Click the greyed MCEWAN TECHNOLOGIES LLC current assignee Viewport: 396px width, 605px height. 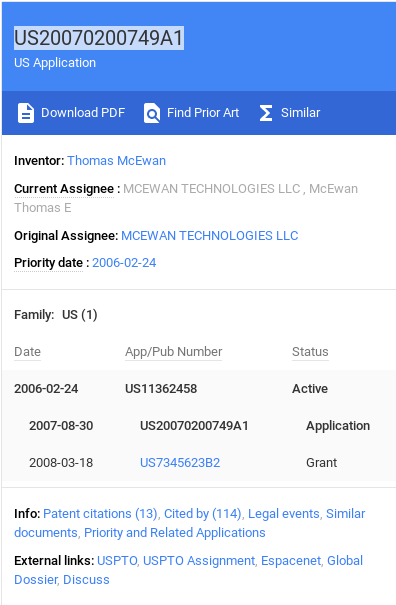coord(212,189)
